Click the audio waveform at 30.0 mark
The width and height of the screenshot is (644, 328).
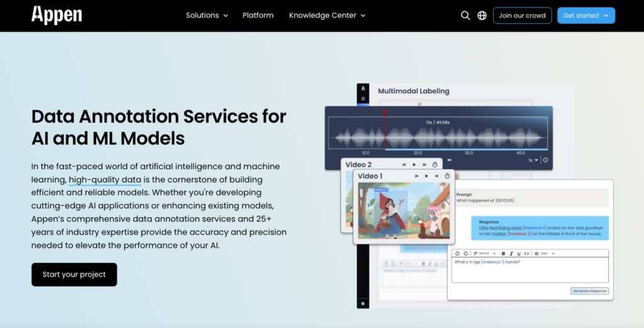(x=469, y=138)
